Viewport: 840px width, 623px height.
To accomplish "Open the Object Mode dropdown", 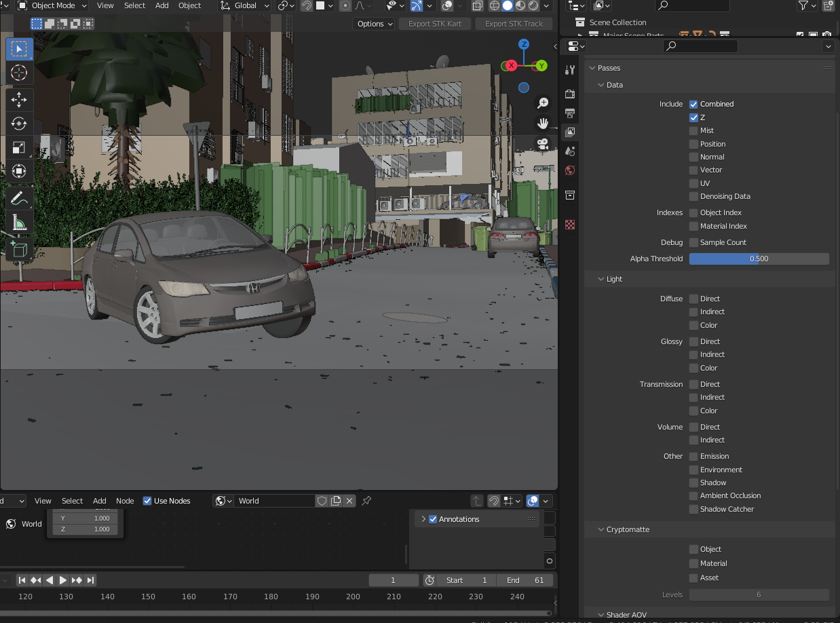I will point(52,5).
